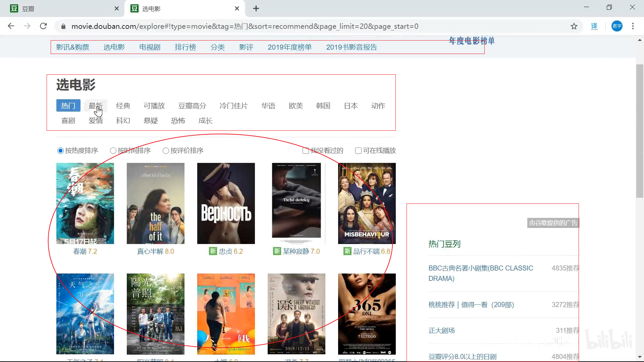
Task: Select the 科幻 tag
Action: coord(123,120)
